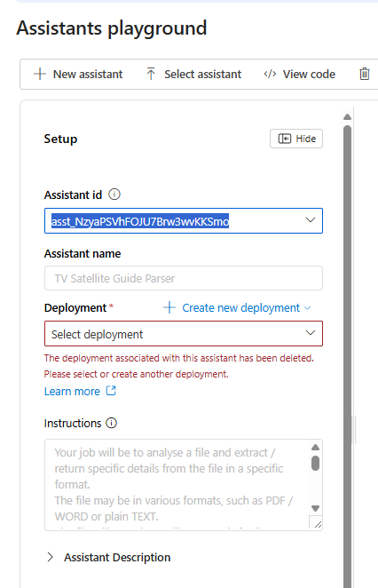Click the plus icon beside New assistant
The height and width of the screenshot is (588, 378).
click(x=40, y=74)
